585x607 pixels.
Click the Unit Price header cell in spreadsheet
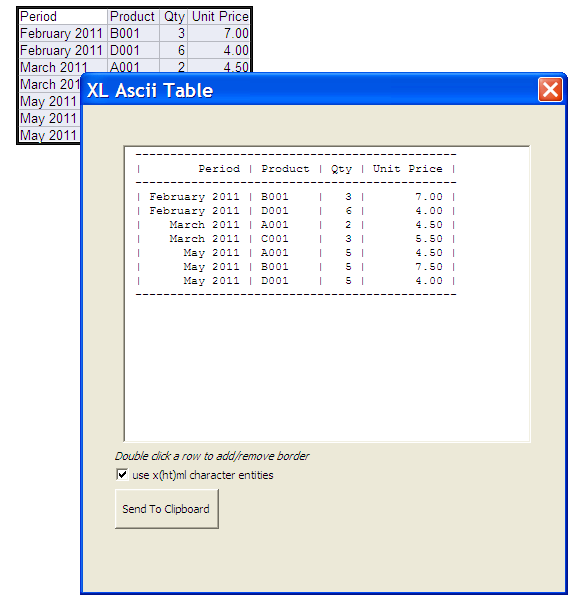pos(219,17)
